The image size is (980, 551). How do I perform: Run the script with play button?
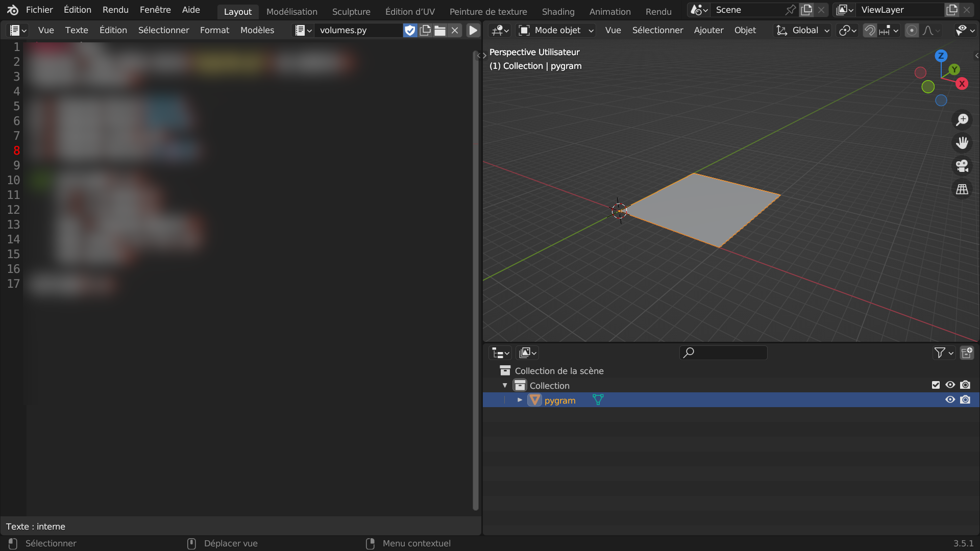pos(473,31)
